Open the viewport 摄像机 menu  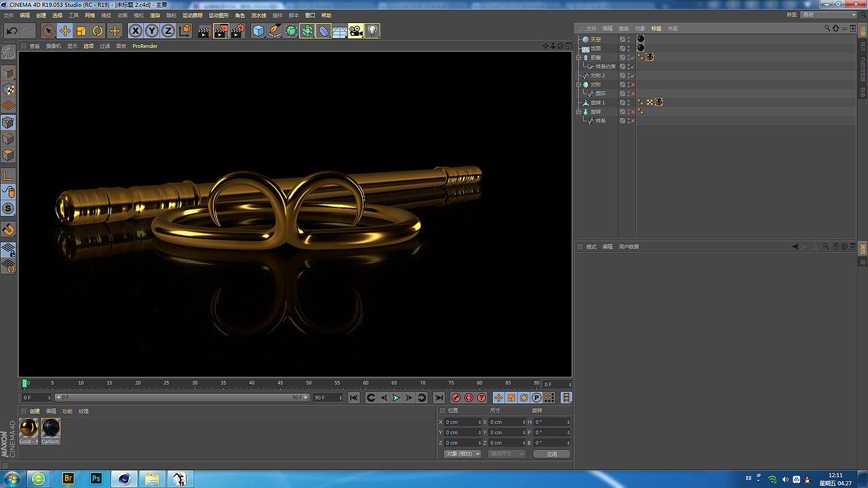coord(54,46)
